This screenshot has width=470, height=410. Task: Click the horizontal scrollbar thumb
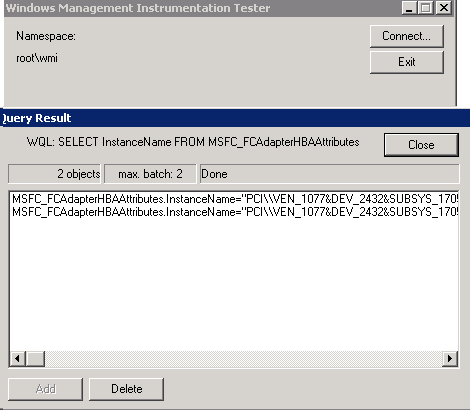tap(35, 359)
